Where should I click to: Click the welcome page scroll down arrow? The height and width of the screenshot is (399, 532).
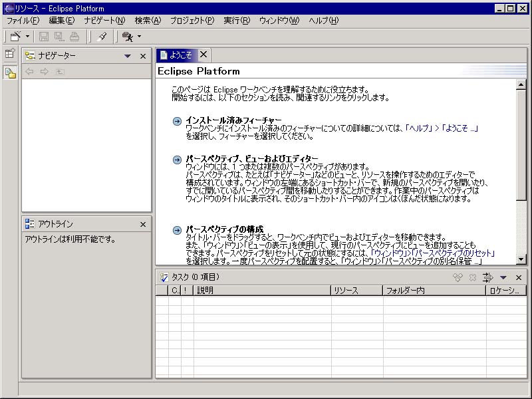tap(521, 259)
